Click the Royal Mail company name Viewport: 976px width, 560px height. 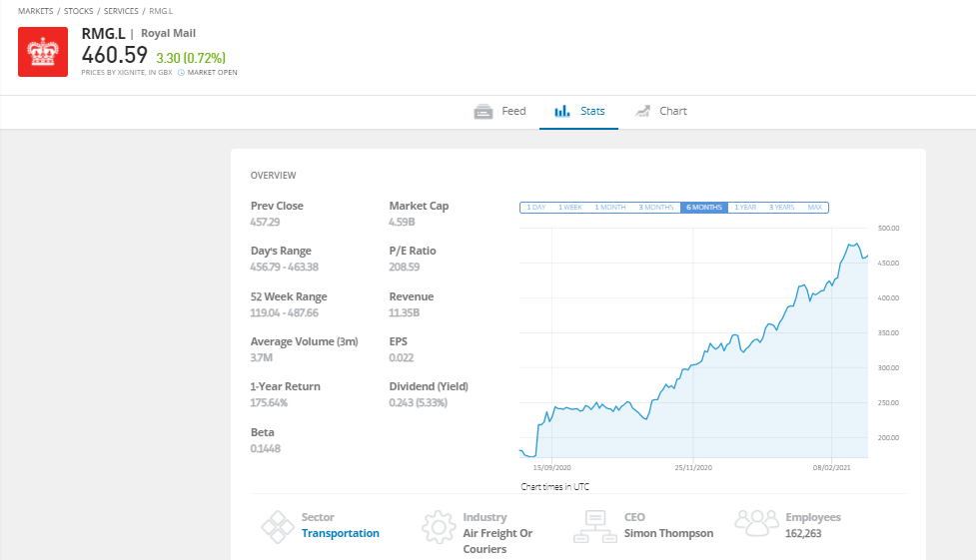click(x=168, y=34)
